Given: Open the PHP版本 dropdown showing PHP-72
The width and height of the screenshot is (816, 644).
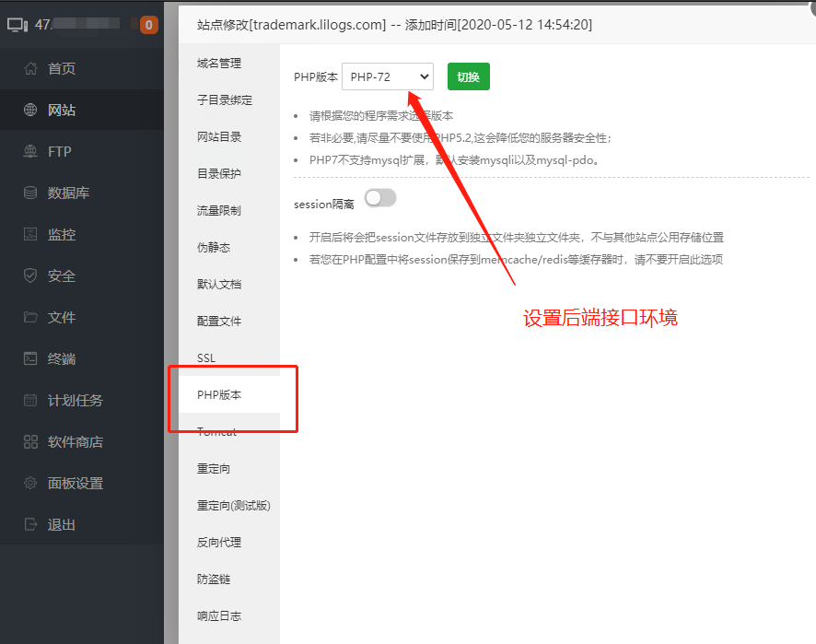Looking at the screenshot, I should (388, 77).
